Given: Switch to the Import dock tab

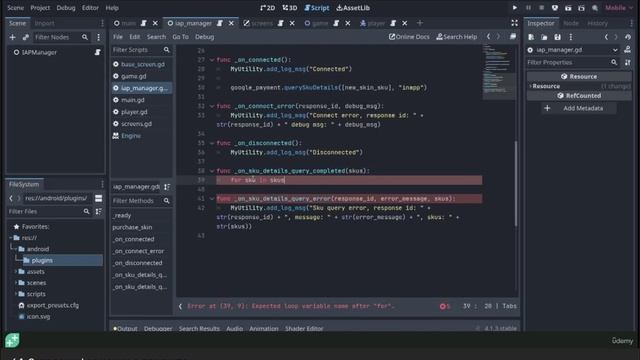Looking at the screenshot, I should (44, 23).
